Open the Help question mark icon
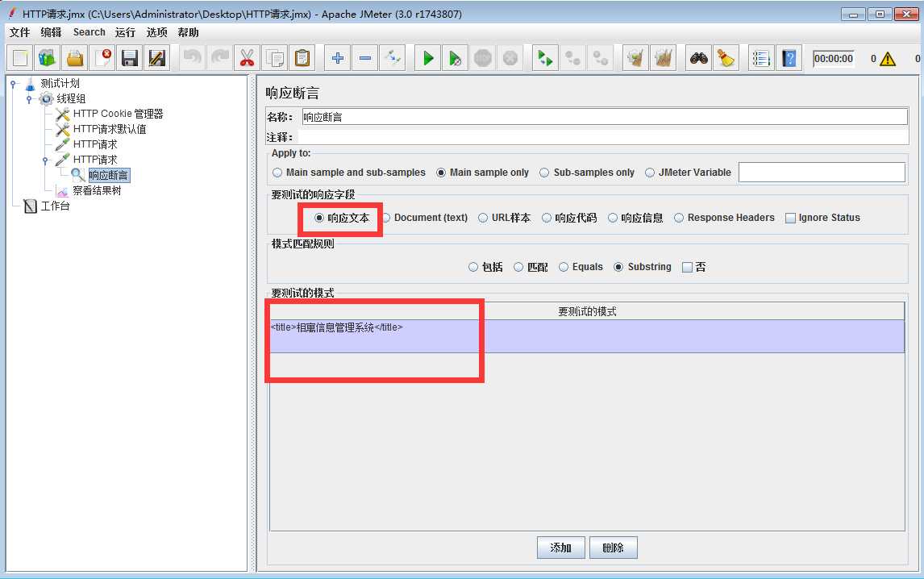Image resolution: width=924 pixels, height=579 pixels. (x=789, y=58)
